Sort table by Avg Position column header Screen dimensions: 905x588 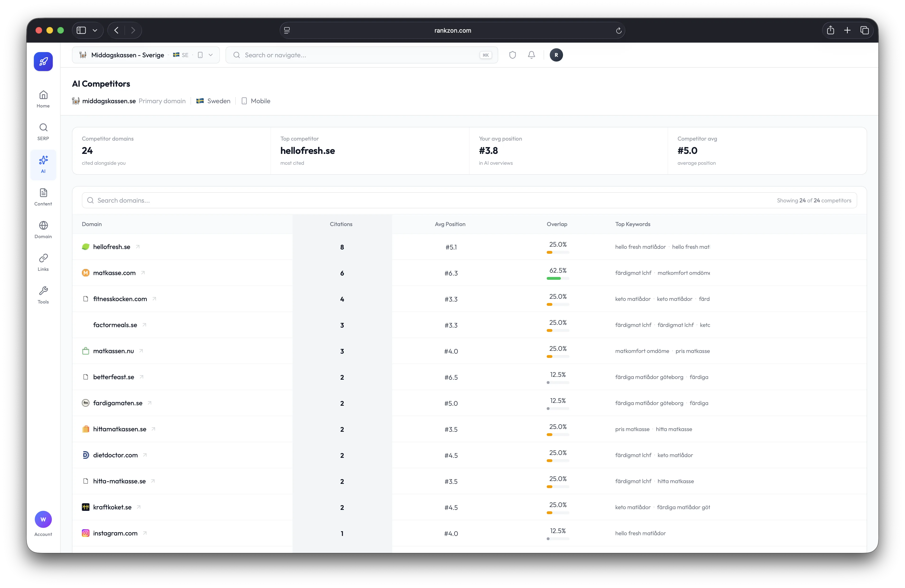pos(450,224)
